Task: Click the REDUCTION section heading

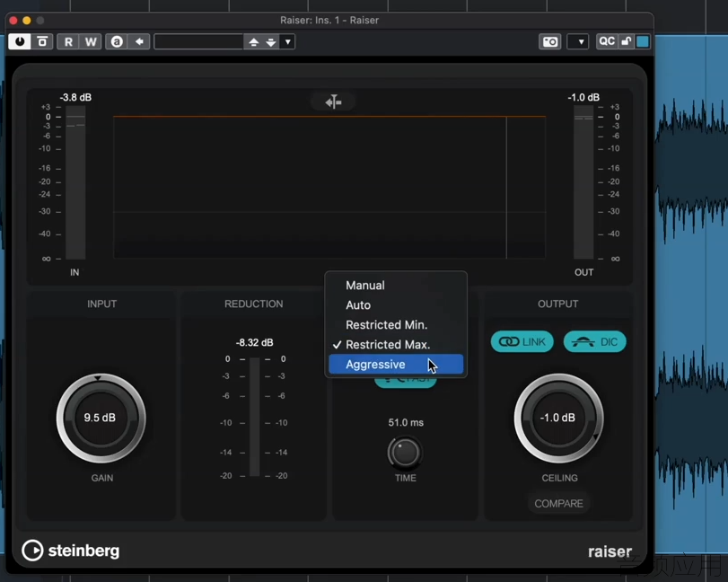Action: (253, 304)
